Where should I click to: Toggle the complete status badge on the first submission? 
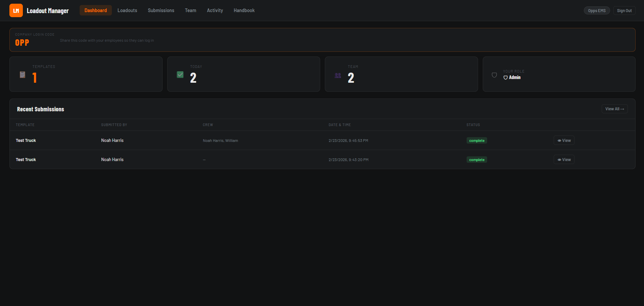(476, 140)
